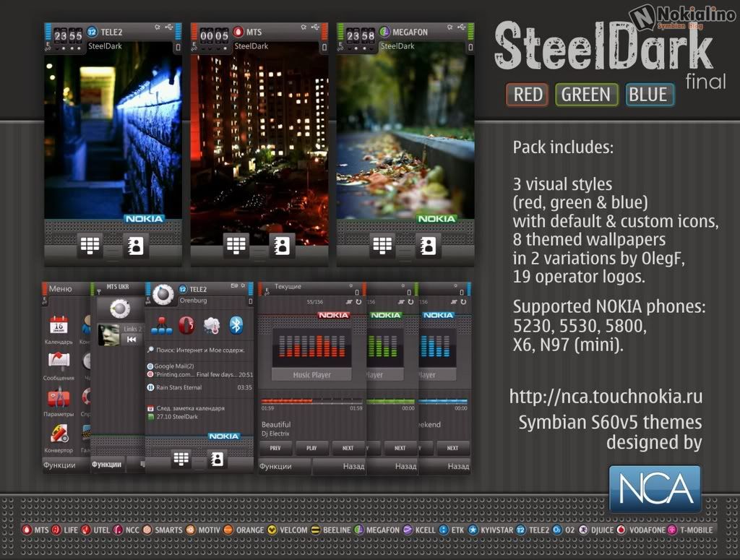Tap Назад softkey in the blue music player

(x=458, y=466)
